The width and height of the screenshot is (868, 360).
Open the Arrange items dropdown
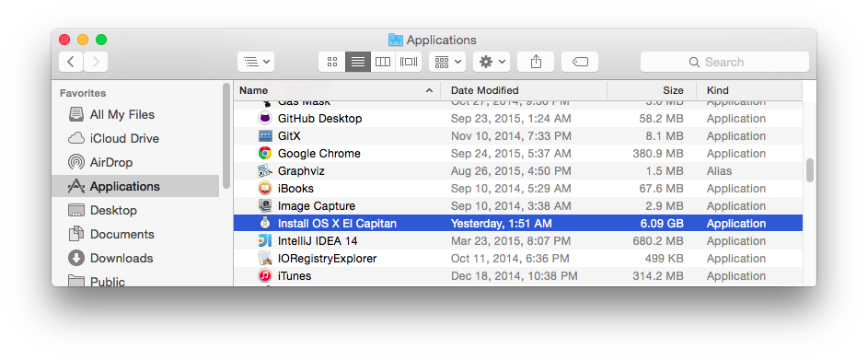click(447, 62)
